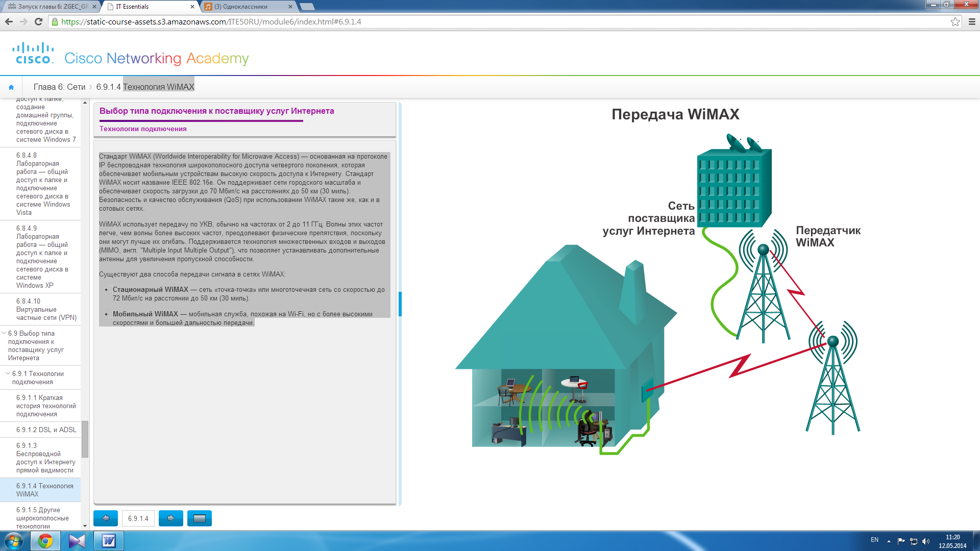Click the Cisco logo
980x551 pixels.
click(x=33, y=54)
